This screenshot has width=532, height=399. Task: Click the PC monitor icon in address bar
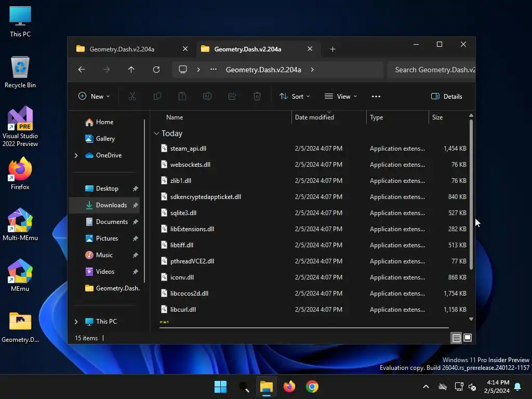183,70
